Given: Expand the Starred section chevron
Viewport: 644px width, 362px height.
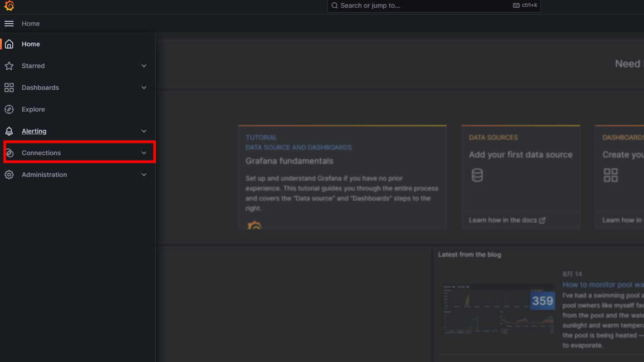Looking at the screenshot, I should pyautogui.click(x=144, y=66).
